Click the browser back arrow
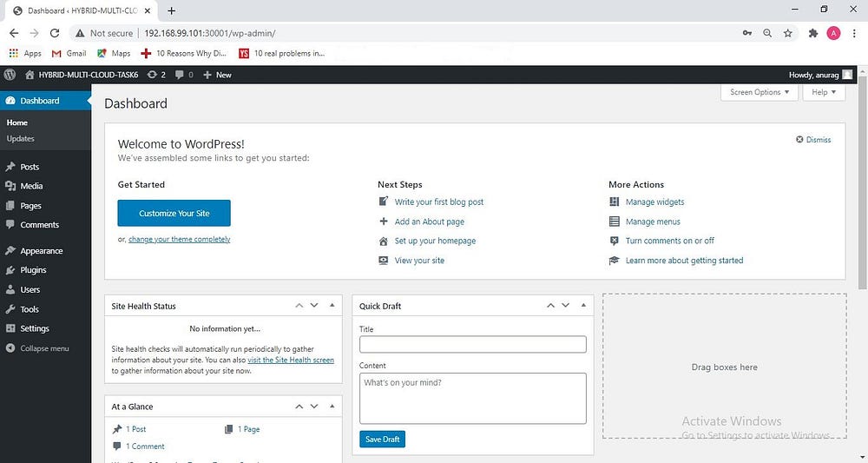This screenshot has width=868, height=463. point(14,33)
